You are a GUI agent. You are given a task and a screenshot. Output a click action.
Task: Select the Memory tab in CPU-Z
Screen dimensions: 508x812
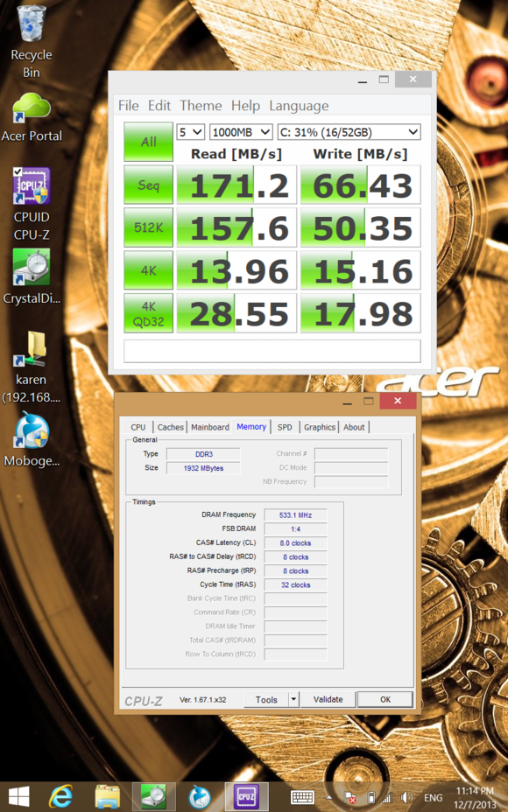[251, 427]
